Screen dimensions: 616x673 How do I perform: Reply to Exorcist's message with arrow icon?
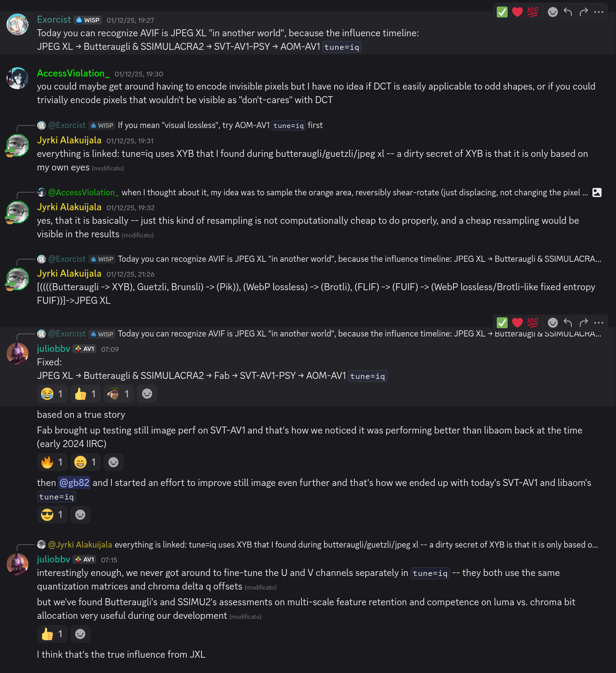tap(568, 12)
